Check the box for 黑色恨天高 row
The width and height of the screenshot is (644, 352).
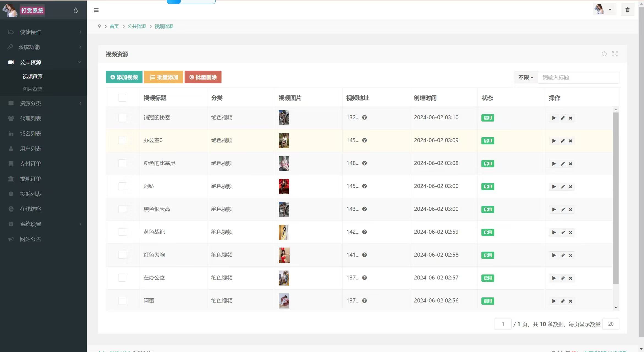pos(122,209)
